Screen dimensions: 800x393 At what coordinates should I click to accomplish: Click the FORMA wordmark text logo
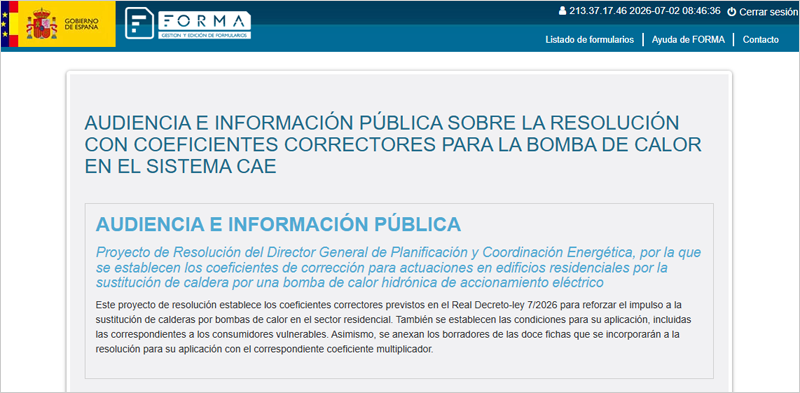[204, 21]
